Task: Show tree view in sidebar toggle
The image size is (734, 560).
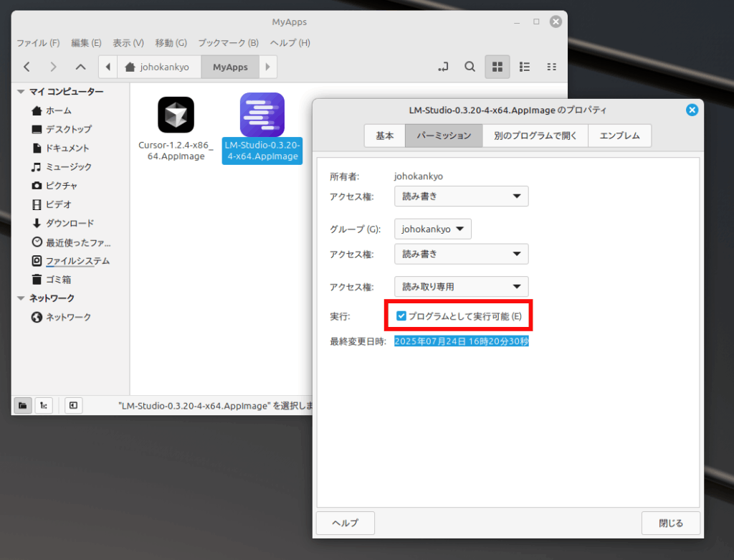Action: [x=44, y=405]
